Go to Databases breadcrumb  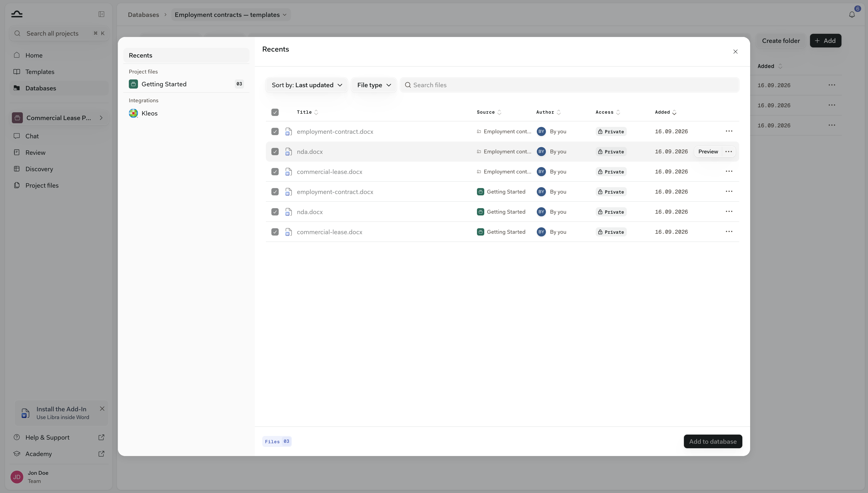[143, 15]
